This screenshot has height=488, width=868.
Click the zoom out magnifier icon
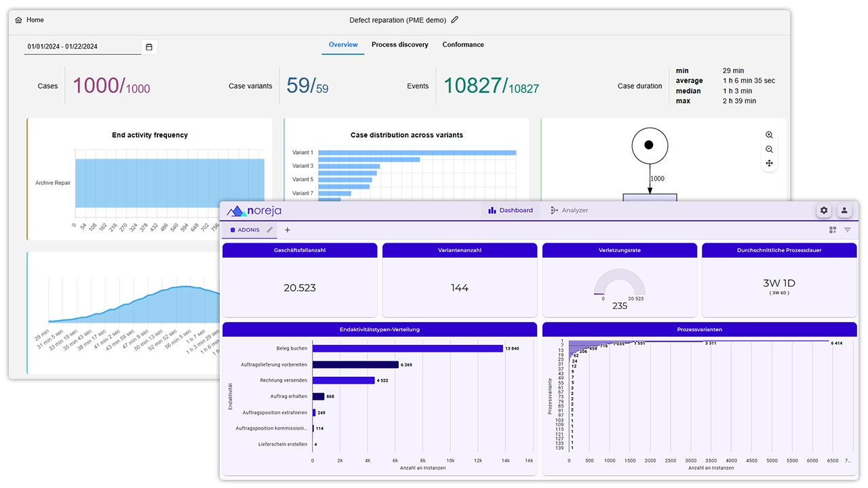click(x=769, y=149)
